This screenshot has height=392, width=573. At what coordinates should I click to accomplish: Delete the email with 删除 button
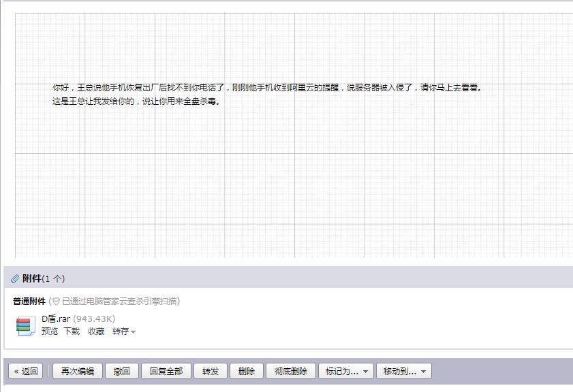tap(246, 371)
